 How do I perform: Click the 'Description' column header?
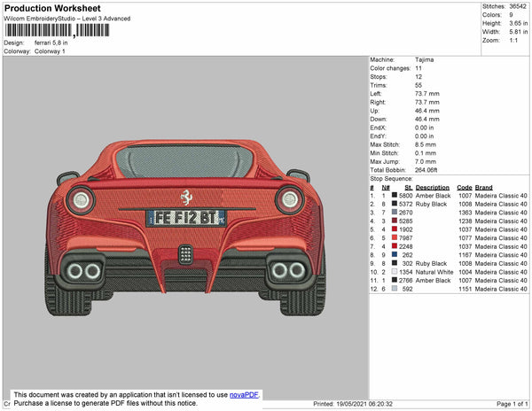[x=433, y=188]
